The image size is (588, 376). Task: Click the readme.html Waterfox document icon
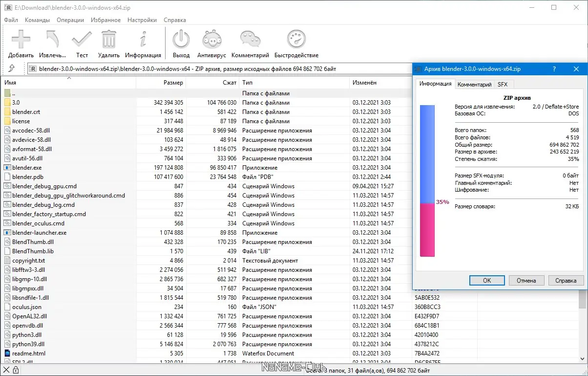7,353
